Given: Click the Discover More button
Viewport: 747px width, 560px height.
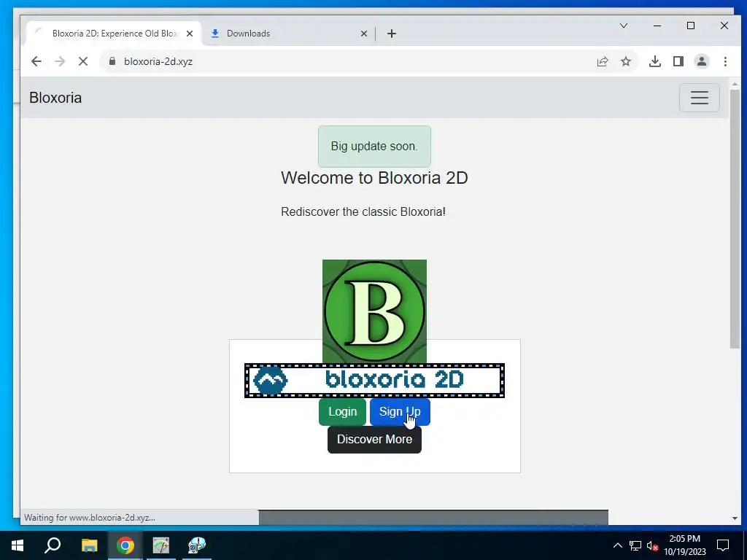Looking at the screenshot, I should (374, 440).
